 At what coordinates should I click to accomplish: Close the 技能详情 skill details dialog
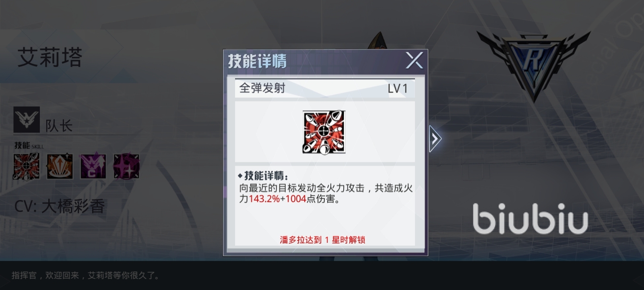[414, 61]
